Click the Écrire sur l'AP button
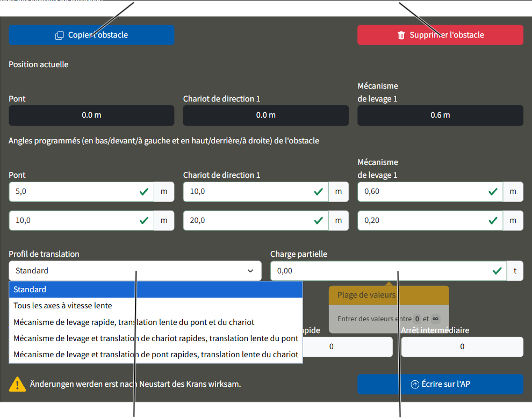532x419 pixels. (440, 384)
